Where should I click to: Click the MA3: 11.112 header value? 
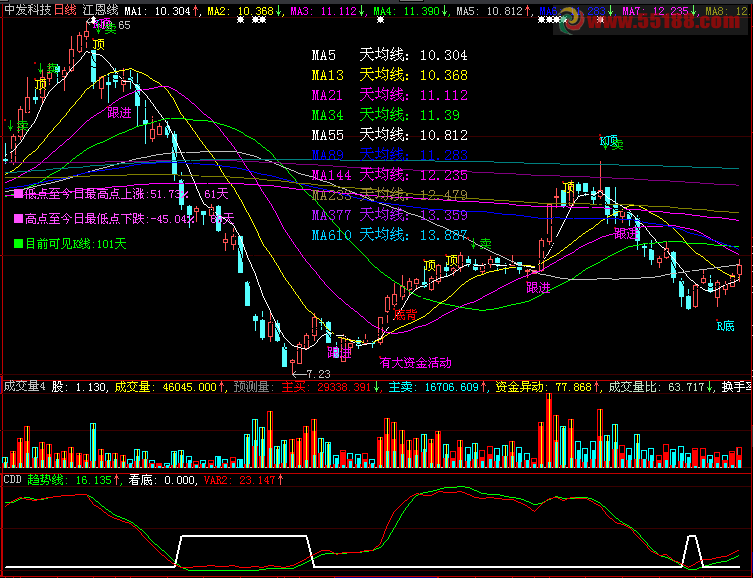point(328,11)
